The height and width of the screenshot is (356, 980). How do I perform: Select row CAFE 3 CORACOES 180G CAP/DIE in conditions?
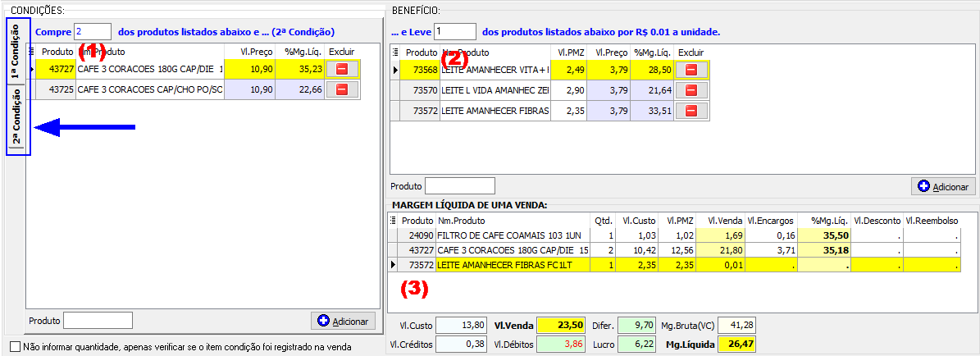pyautogui.click(x=193, y=70)
